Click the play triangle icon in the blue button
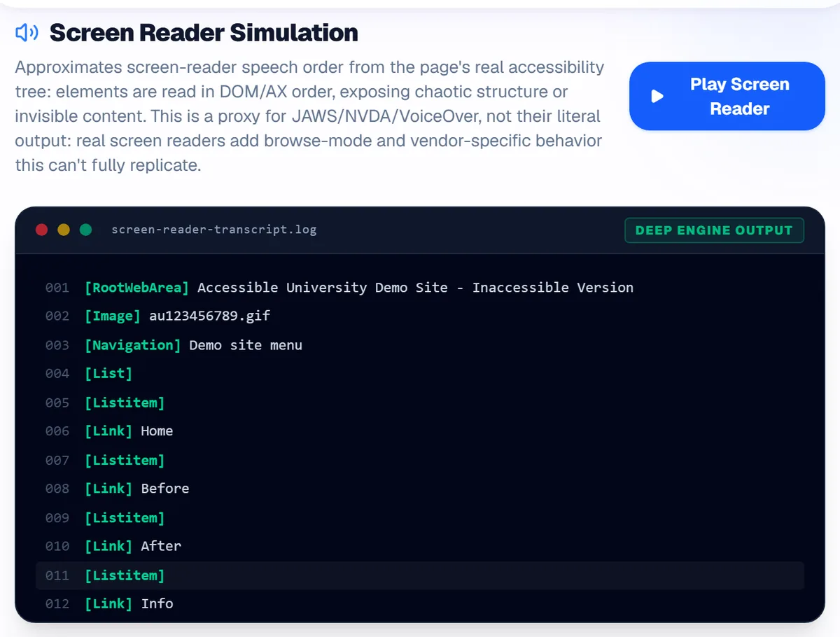The image size is (840, 637). point(657,96)
